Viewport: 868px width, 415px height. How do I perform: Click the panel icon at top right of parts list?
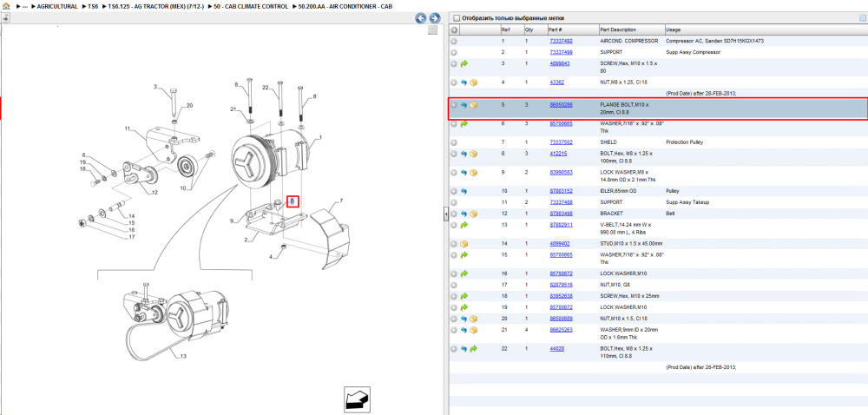pos(862,18)
